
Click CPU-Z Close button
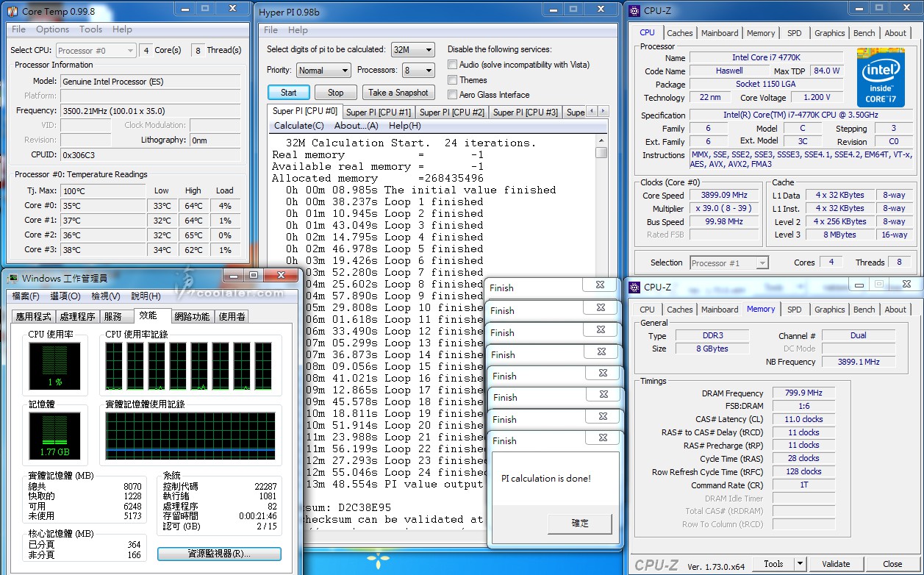[892, 564]
